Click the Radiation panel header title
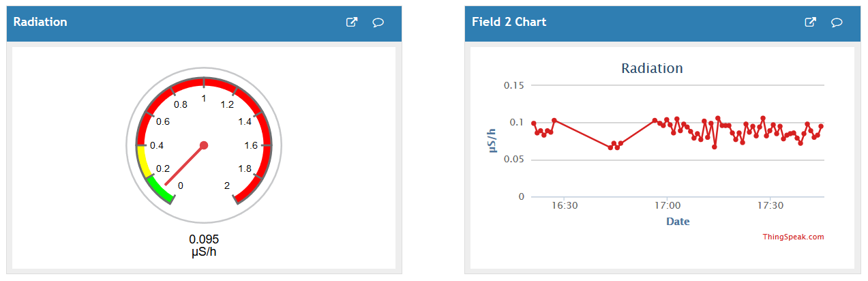Screen dimensions: 868x281 tap(40, 22)
